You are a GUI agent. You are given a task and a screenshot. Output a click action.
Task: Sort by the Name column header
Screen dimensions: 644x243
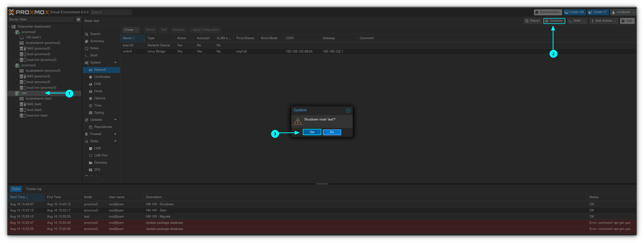tap(133, 38)
